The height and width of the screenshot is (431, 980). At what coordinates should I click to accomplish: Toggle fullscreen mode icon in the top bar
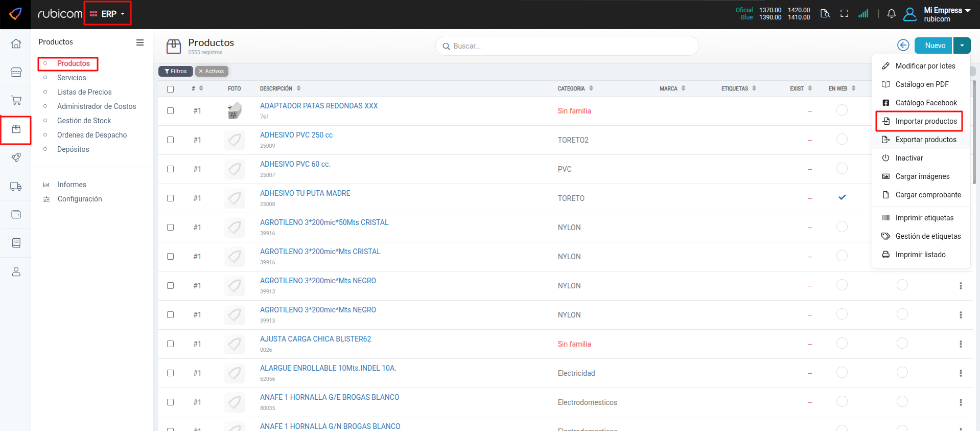844,14
